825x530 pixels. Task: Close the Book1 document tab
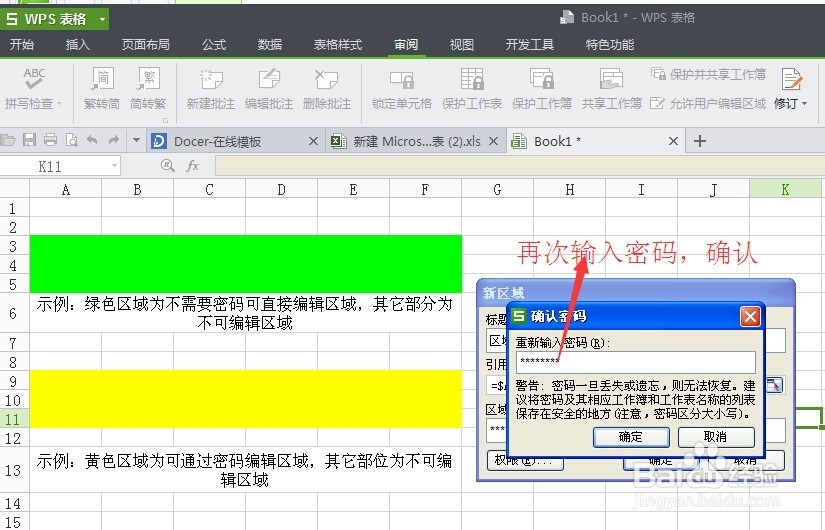[x=673, y=141]
